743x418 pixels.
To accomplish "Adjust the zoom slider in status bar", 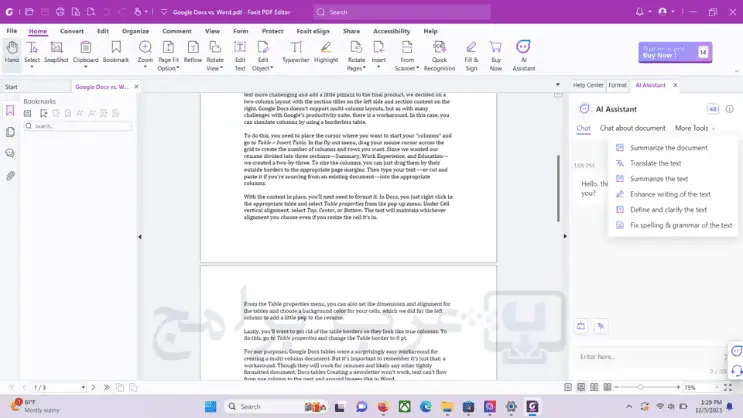I will pos(640,387).
